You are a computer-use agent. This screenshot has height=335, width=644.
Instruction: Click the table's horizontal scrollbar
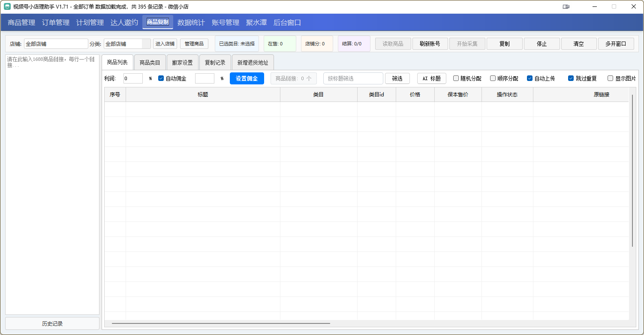[221, 323]
